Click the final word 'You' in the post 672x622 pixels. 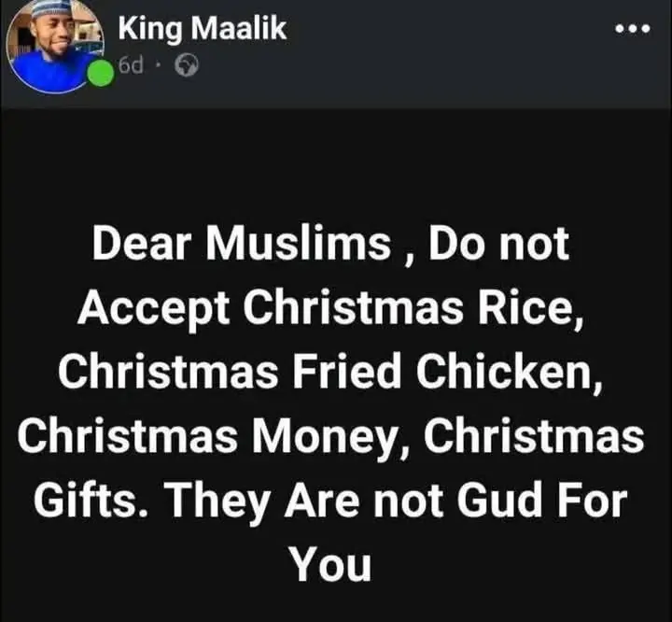click(x=329, y=564)
